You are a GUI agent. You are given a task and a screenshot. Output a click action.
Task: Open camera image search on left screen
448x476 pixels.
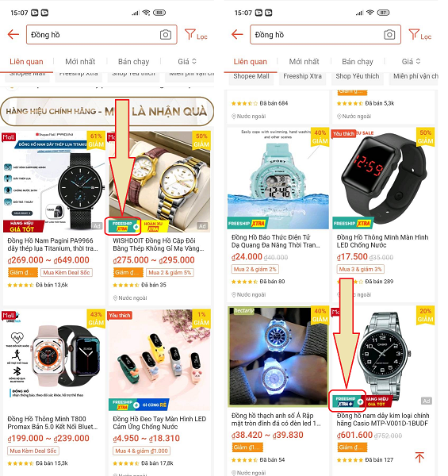pos(165,35)
